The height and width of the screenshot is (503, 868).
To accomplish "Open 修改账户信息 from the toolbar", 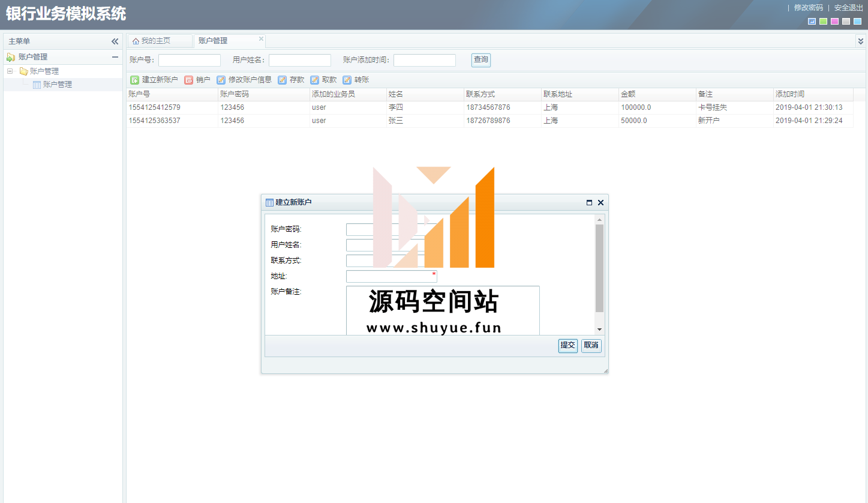I will (x=244, y=80).
